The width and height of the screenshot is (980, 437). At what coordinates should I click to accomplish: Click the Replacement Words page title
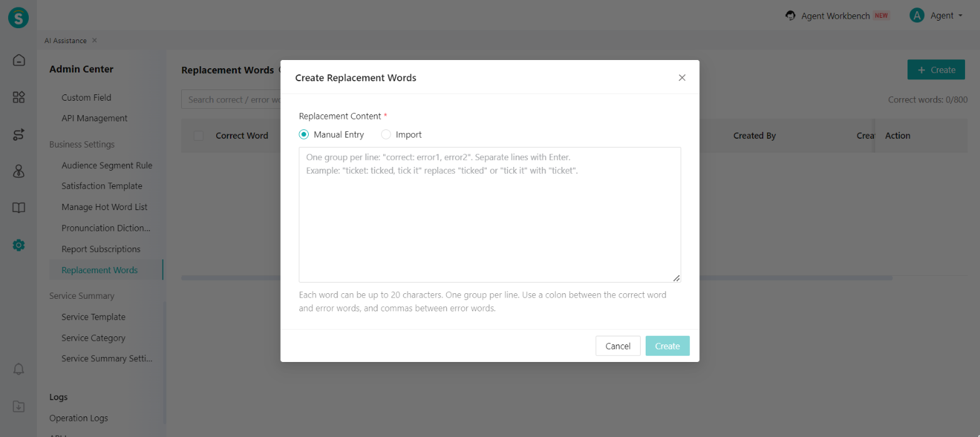point(227,70)
